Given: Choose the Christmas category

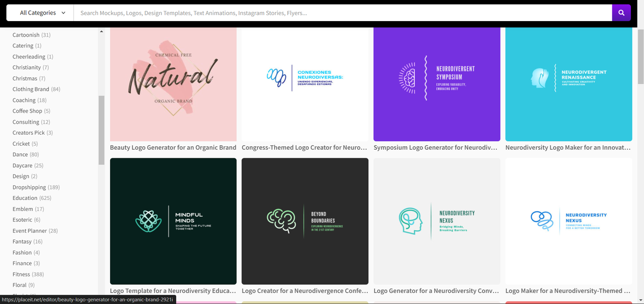Looking at the screenshot, I should tap(29, 78).
